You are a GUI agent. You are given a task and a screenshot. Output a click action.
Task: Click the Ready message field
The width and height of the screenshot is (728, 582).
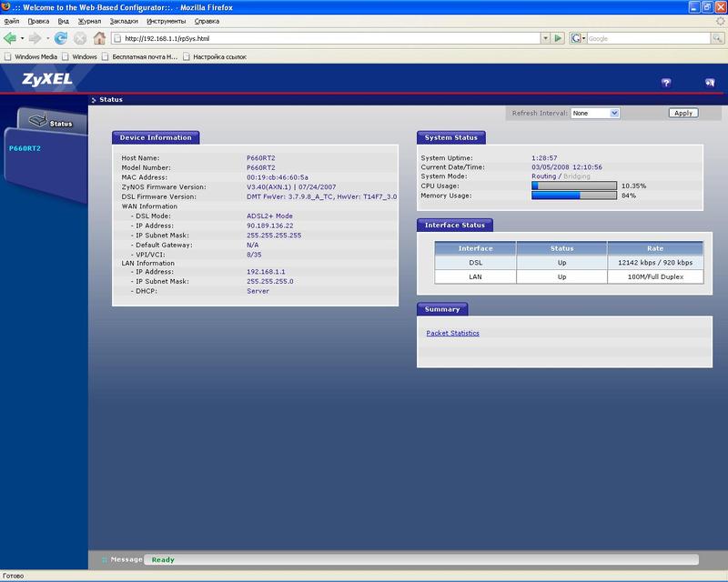(420, 560)
